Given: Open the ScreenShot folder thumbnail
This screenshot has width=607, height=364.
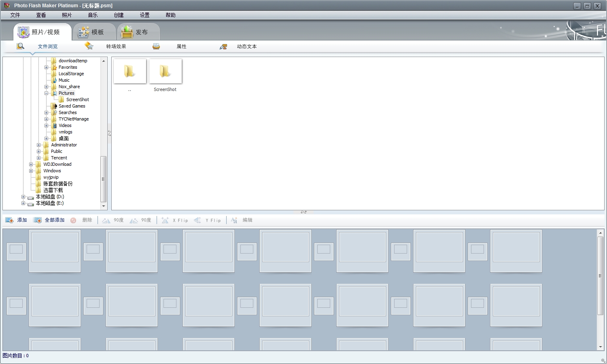Looking at the screenshot, I should [165, 72].
